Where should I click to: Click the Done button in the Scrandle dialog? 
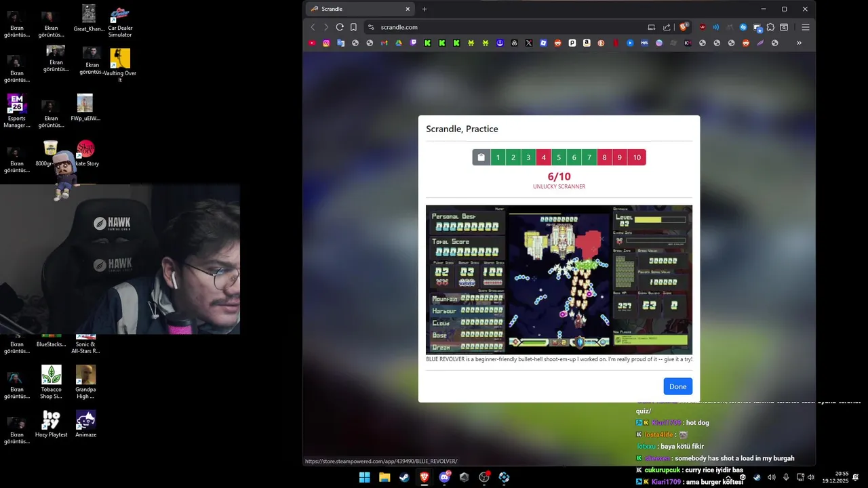677,386
